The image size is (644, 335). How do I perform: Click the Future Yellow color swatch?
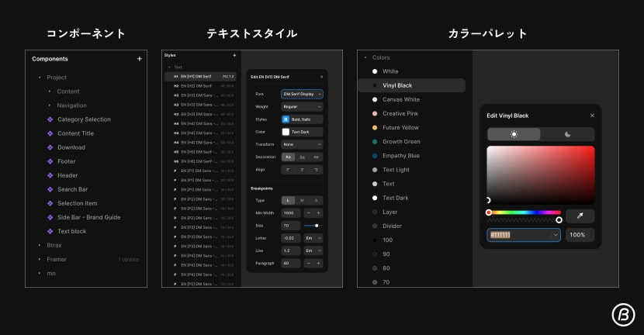[x=375, y=128]
